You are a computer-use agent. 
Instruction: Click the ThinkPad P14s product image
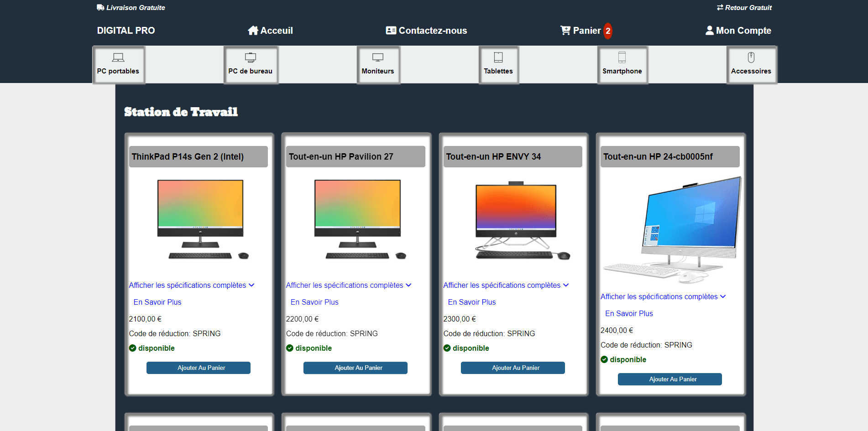(x=201, y=220)
